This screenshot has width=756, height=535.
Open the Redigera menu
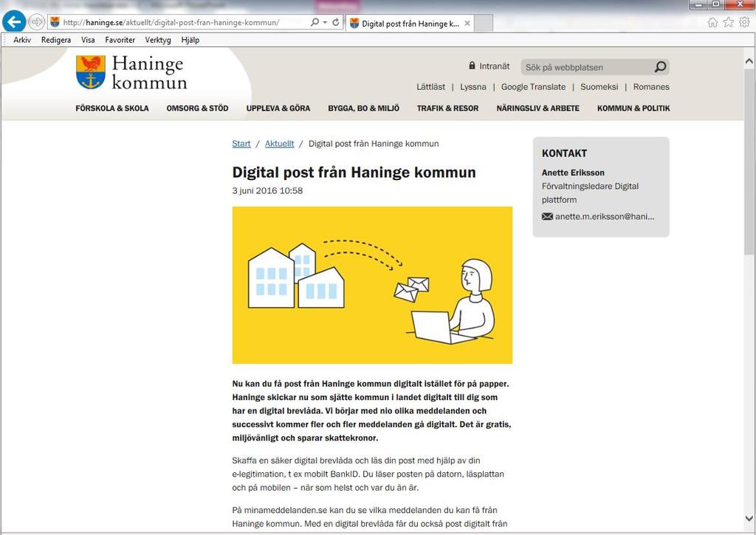click(x=56, y=40)
